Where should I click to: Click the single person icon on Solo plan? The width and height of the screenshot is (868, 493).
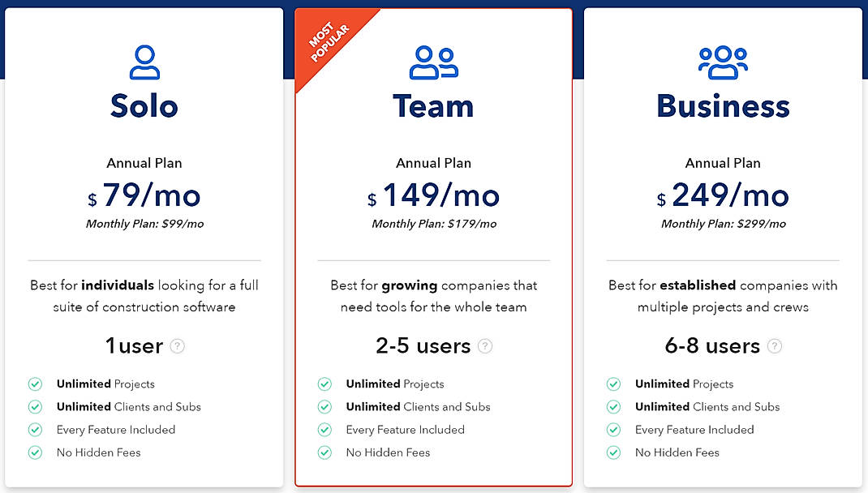click(144, 60)
